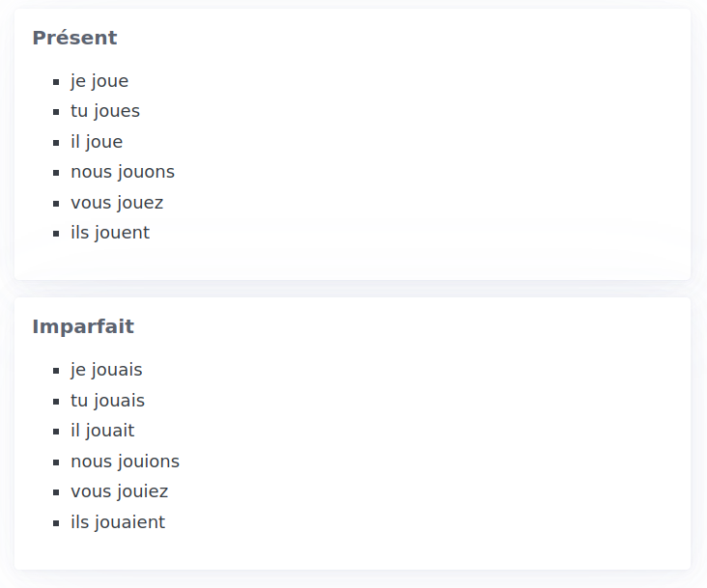Click the bullet beside 'nous jouions'
The height and width of the screenshot is (588, 707).
[x=56, y=462]
